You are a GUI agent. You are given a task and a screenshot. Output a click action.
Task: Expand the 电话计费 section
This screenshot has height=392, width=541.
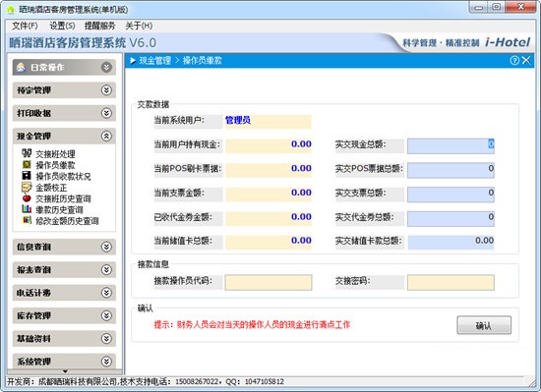pos(106,293)
